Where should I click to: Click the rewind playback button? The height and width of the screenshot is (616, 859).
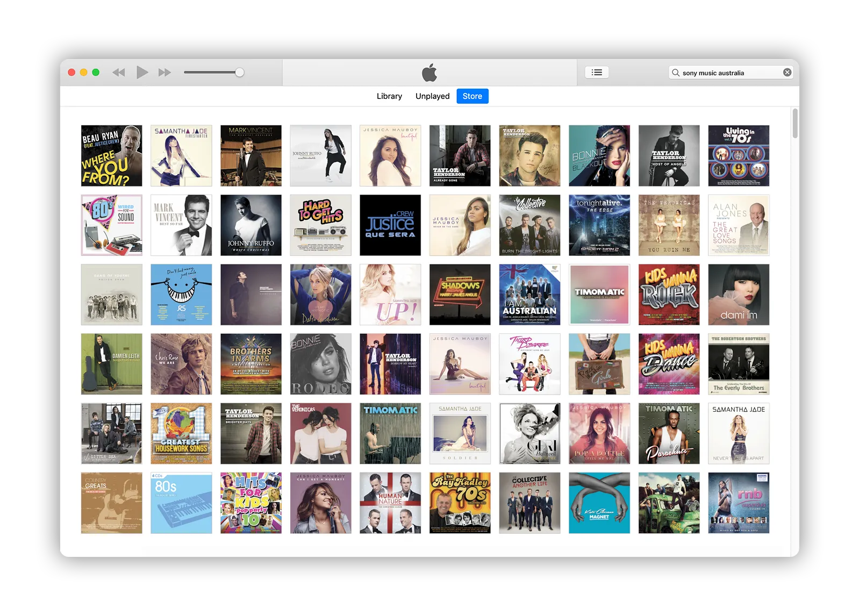118,73
